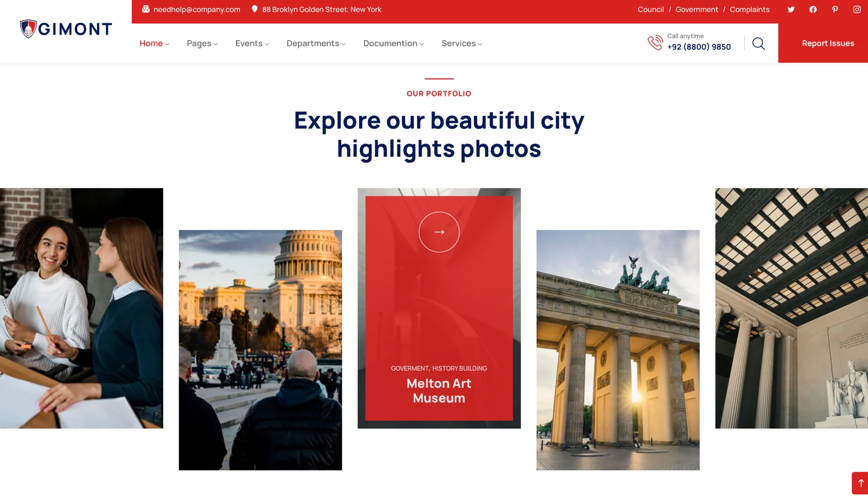Open the Documention menu item
Viewport: 868px width, 502px height.
(393, 43)
